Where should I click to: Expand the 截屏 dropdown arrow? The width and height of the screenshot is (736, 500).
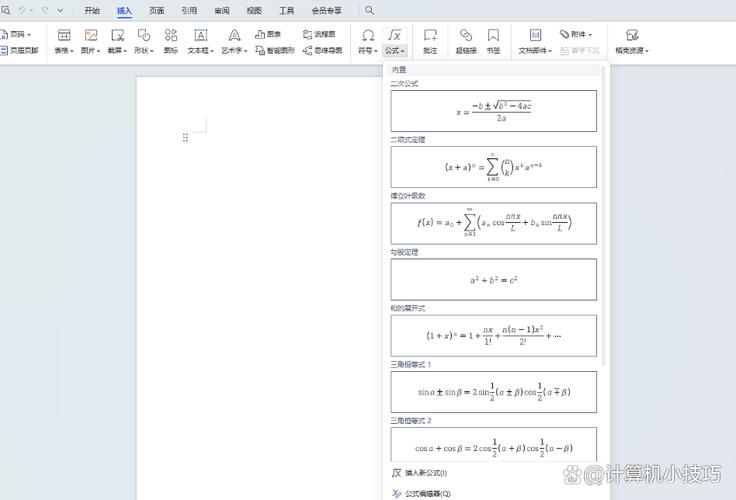[x=125, y=51]
